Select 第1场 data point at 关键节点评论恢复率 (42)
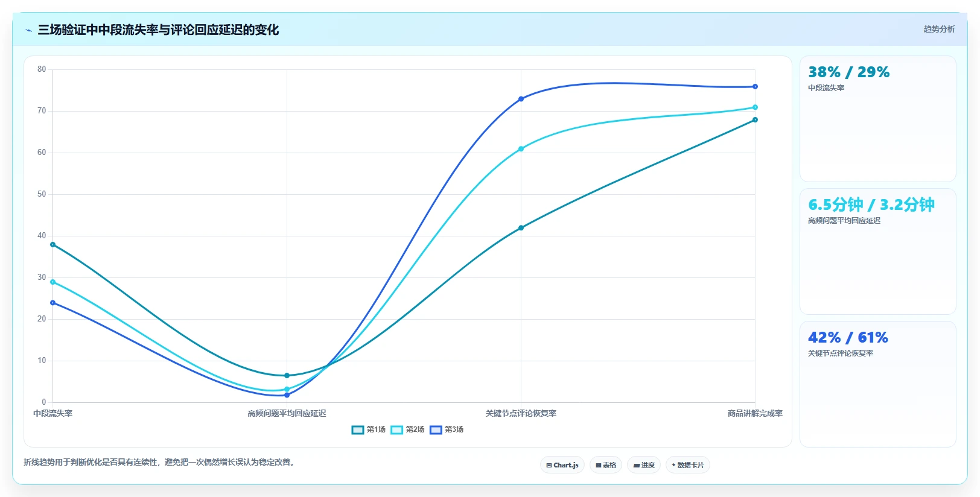980x497 pixels. tap(521, 228)
